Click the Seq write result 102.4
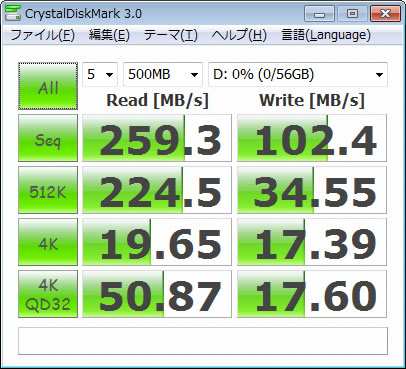 coord(312,138)
